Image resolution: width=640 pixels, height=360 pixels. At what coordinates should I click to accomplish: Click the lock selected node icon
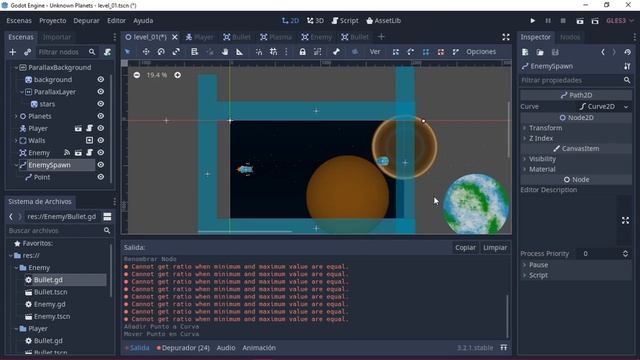(x=302, y=52)
